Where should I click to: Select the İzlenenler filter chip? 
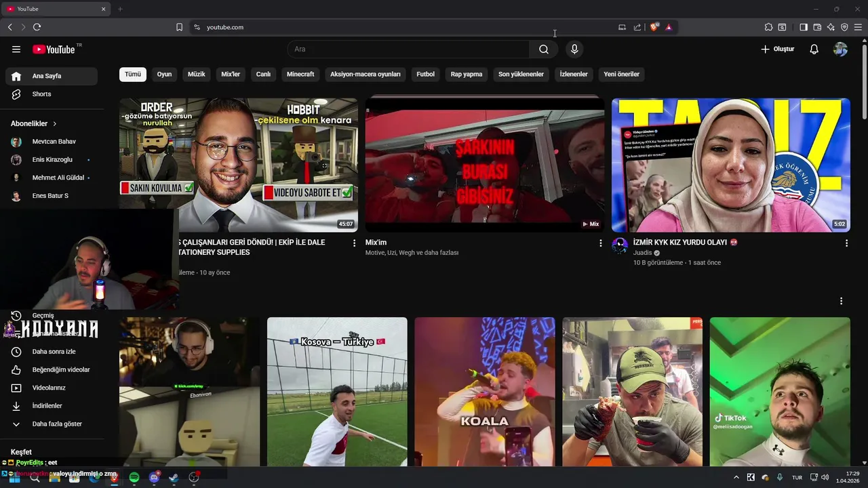click(x=574, y=75)
